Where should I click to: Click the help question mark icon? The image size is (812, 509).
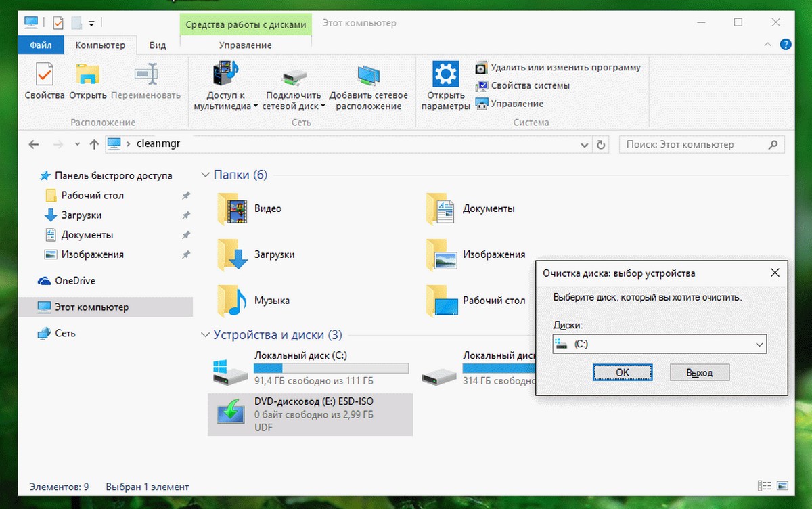pos(785,45)
